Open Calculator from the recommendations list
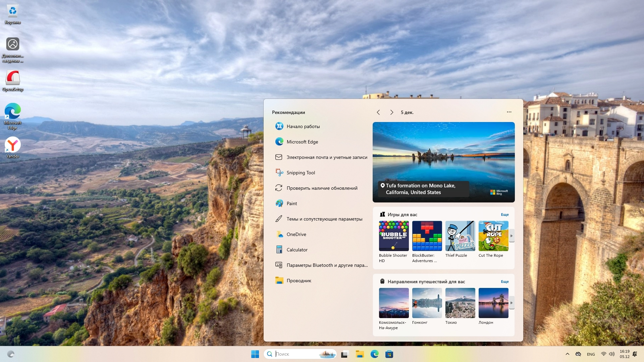The height and width of the screenshot is (362, 644). 297,250
